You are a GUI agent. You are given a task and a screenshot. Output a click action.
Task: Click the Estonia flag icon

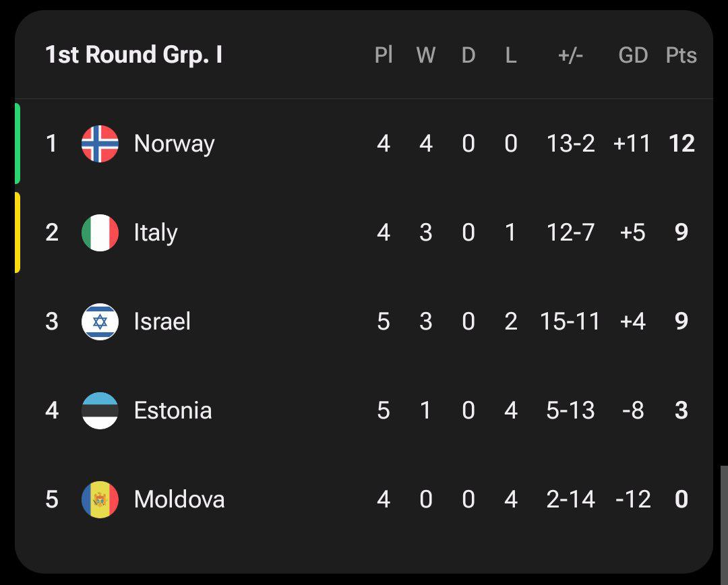pyautogui.click(x=100, y=410)
